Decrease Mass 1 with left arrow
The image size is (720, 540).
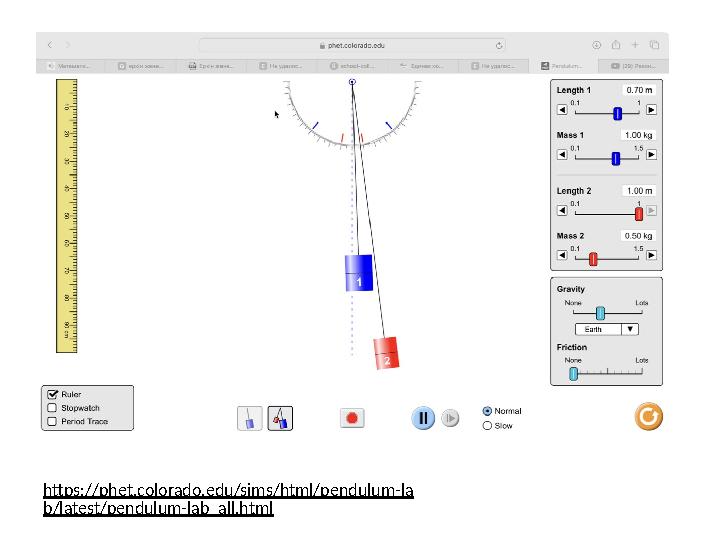[562, 155]
